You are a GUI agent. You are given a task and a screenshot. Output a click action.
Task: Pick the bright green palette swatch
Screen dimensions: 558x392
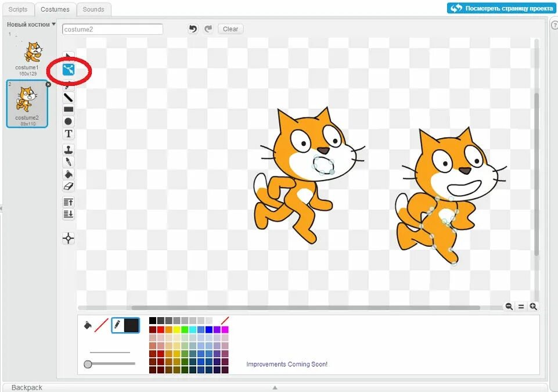185,329
